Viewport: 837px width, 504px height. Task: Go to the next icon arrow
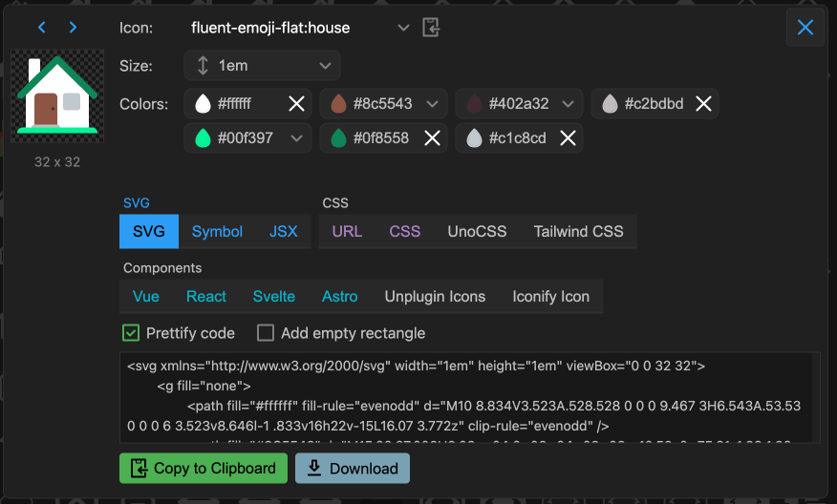[74, 28]
